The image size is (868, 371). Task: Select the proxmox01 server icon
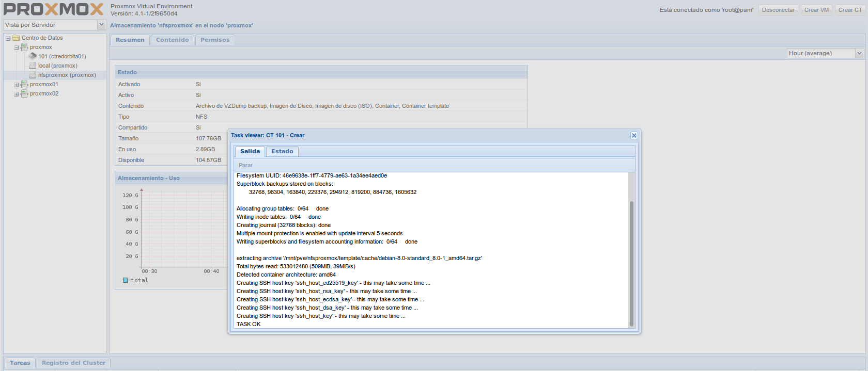coord(24,85)
